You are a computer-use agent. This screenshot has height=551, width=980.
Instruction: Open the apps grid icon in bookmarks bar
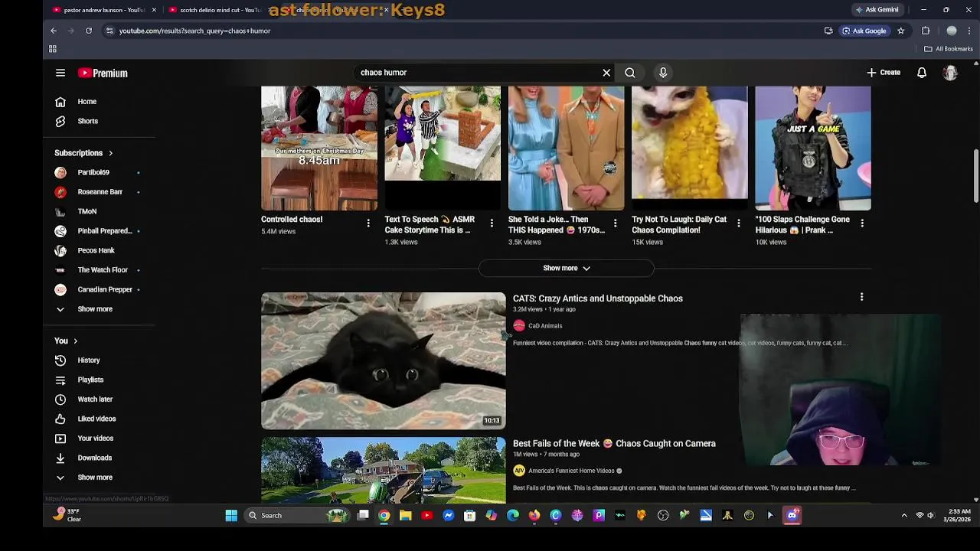[x=53, y=49]
